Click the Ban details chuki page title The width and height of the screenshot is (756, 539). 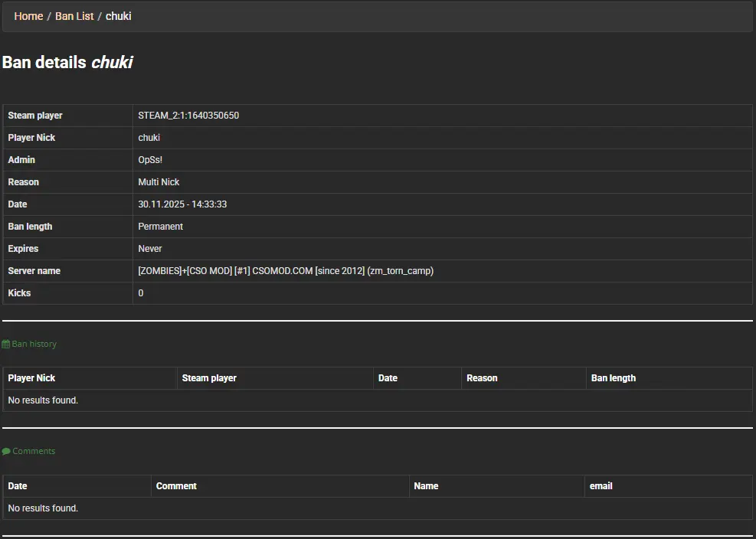click(x=67, y=62)
